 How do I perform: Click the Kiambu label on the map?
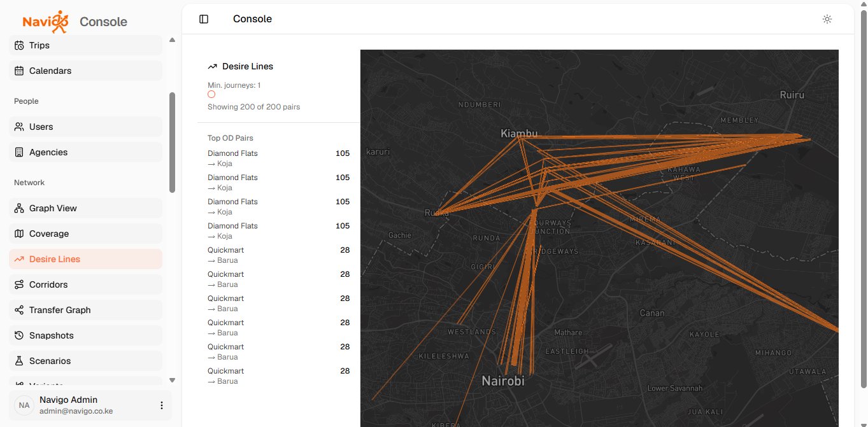[x=519, y=133]
